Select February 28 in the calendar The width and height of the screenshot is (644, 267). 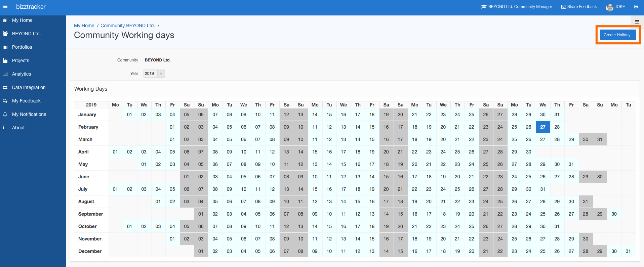point(557,127)
